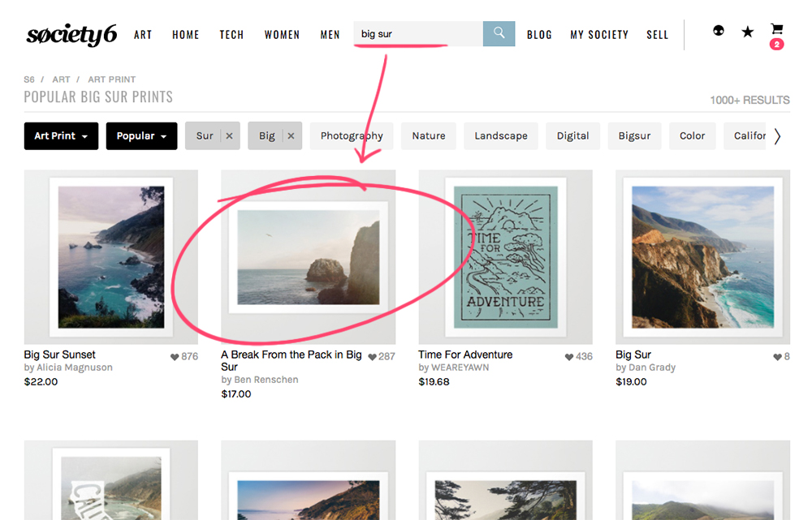The width and height of the screenshot is (812, 520).
Task: Expand more filter tags with right chevron
Action: coord(777,135)
